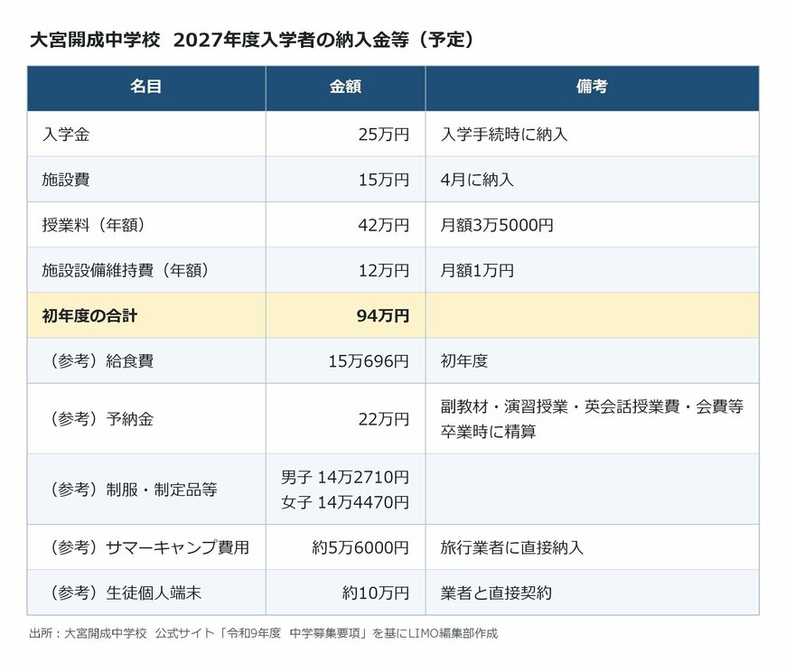Image resolution: width=786 pixels, height=672 pixels.
Task: Select the 94万円 total amount
Action: click(383, 316)
